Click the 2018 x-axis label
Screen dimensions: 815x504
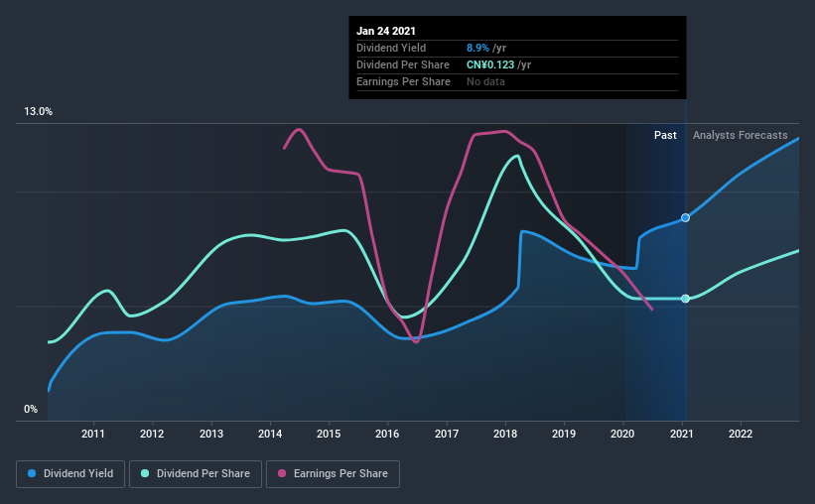(505, 434)
